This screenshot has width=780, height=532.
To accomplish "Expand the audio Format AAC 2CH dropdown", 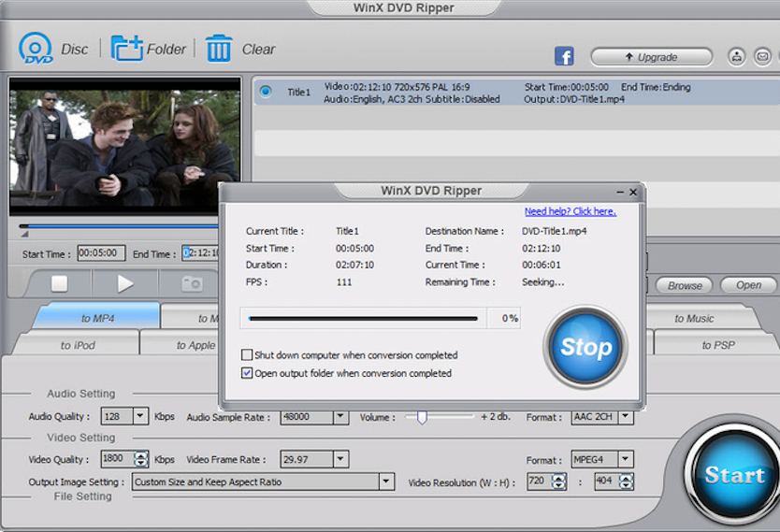I will (626, 416).
